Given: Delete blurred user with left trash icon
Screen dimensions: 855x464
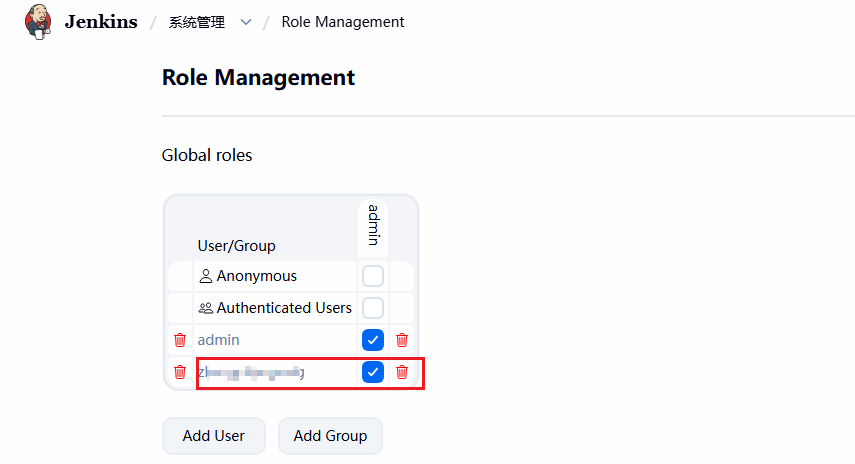Looking at the screenshot, I should tap(180, 372).
